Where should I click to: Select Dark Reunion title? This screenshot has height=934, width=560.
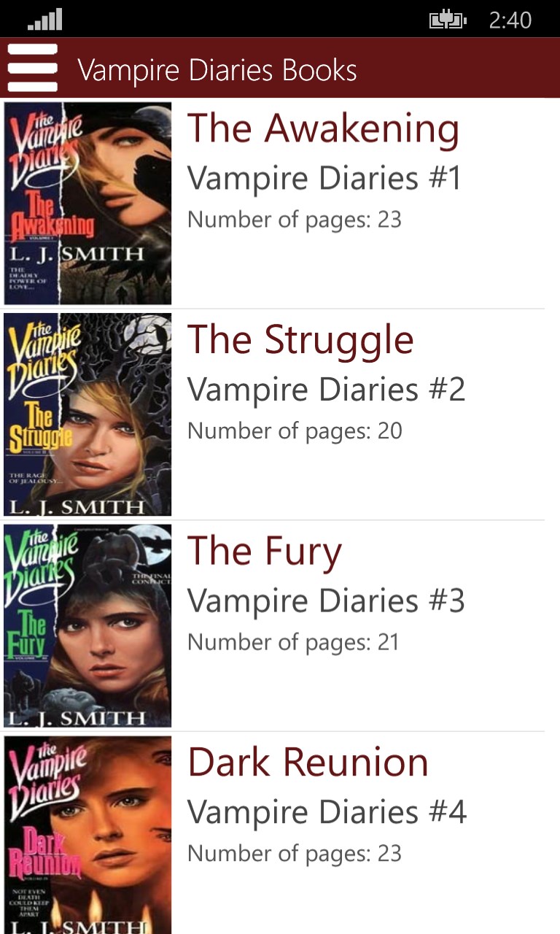[x=308, y=763]
